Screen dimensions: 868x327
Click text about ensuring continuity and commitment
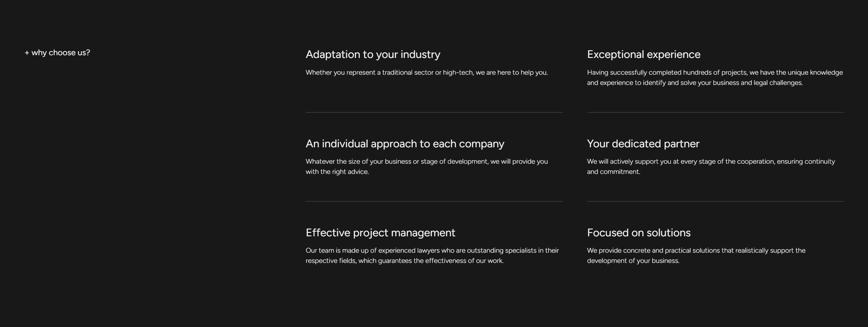point(711,166)
